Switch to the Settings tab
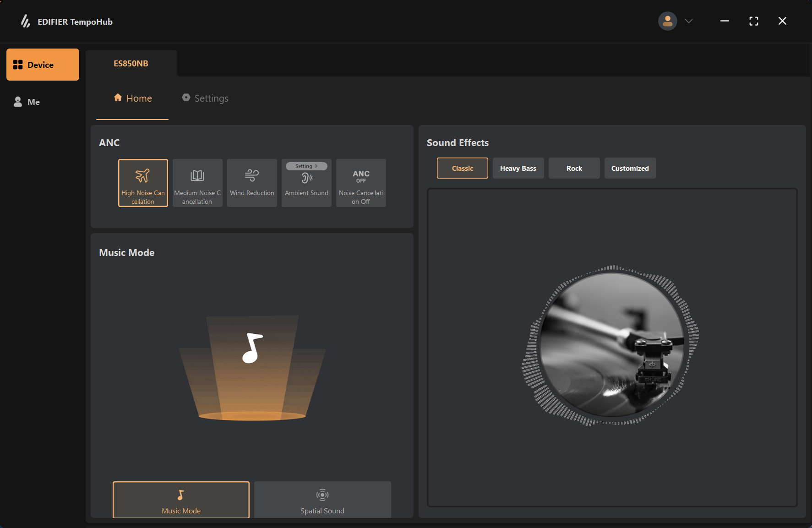The image size is (812, 528). click(205, 98)
